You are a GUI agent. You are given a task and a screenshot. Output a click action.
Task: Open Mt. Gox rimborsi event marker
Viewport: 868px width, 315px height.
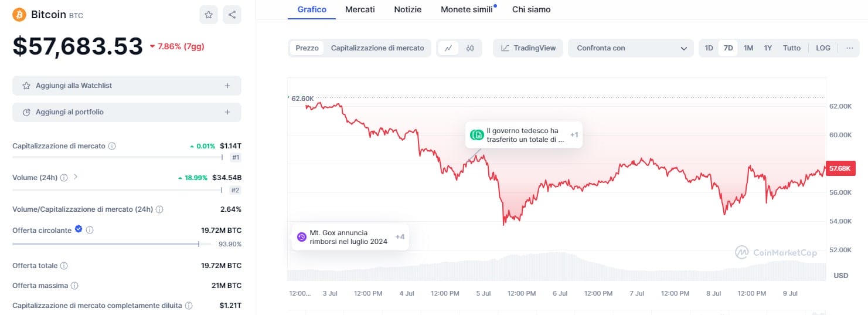[x=349, y=237]
